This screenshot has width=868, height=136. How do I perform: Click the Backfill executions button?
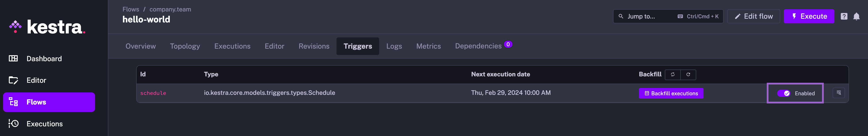[x=671, y=93]
